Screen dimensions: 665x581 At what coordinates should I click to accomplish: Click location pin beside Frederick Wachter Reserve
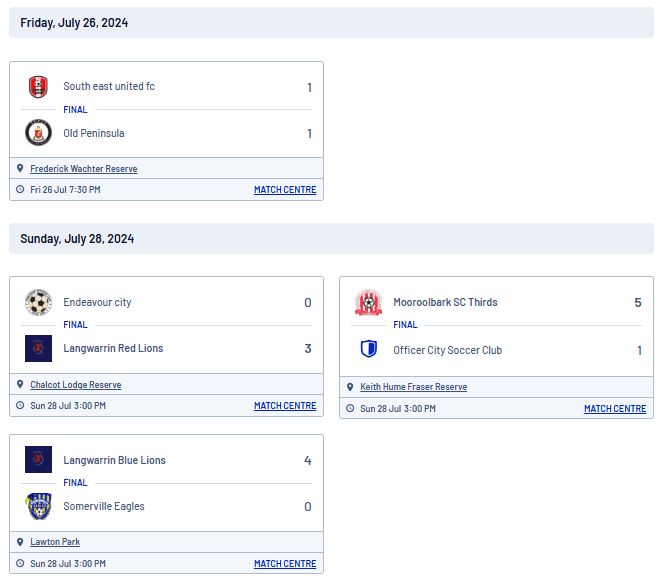[x=20, y=168]
